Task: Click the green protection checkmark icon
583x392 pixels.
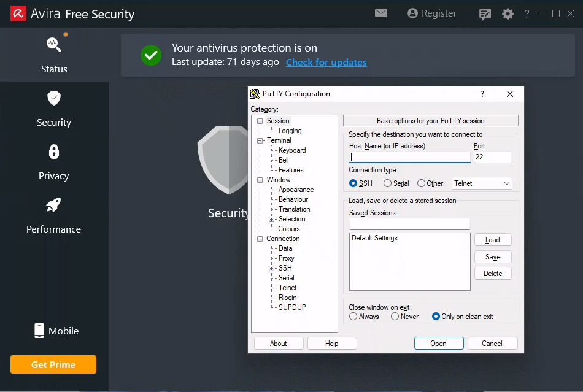Action: tap(151, 55)
